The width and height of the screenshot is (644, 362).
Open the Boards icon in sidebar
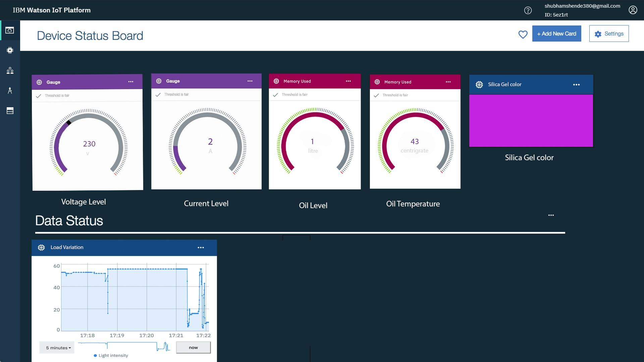point(10,31)
